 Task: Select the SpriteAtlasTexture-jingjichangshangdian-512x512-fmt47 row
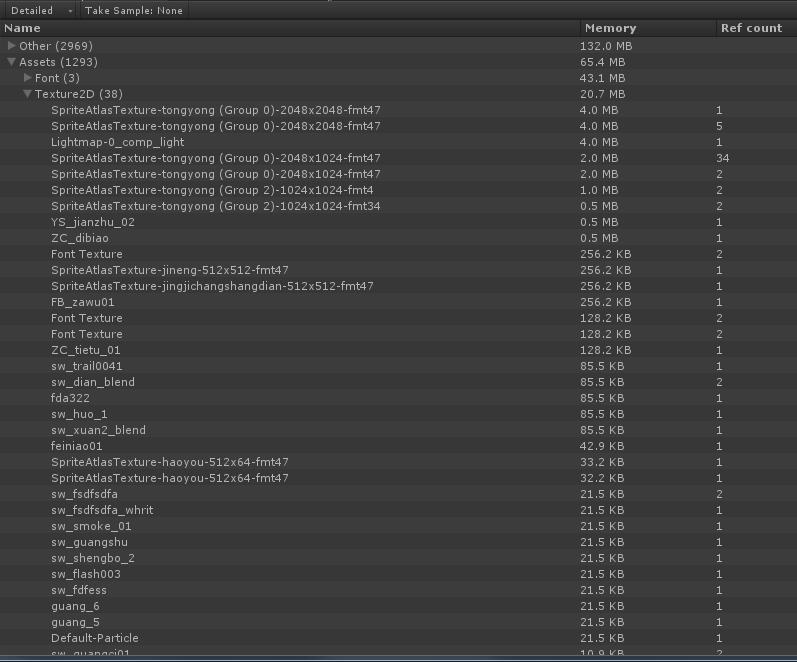click(x=398, y=286)
